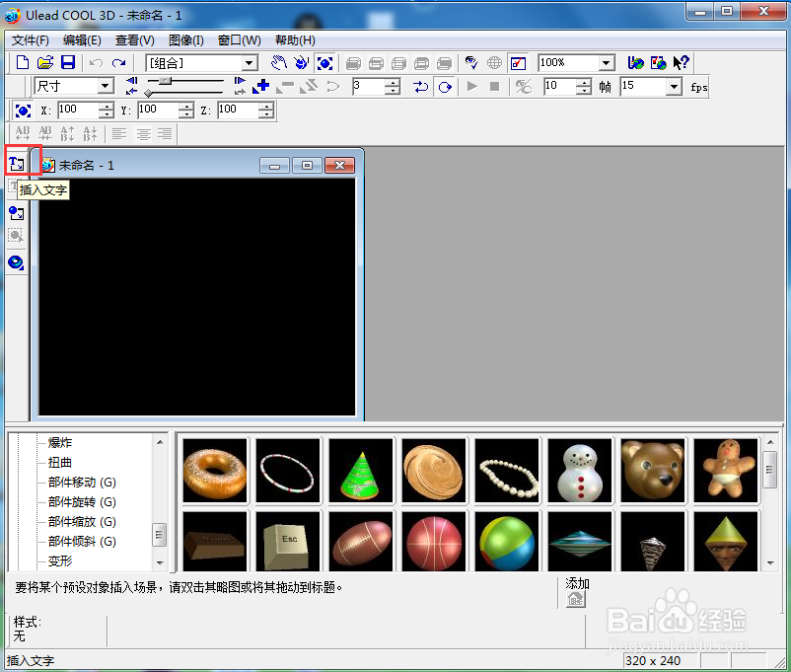
Task: Click into the X value field
Action: pos(78,111)
